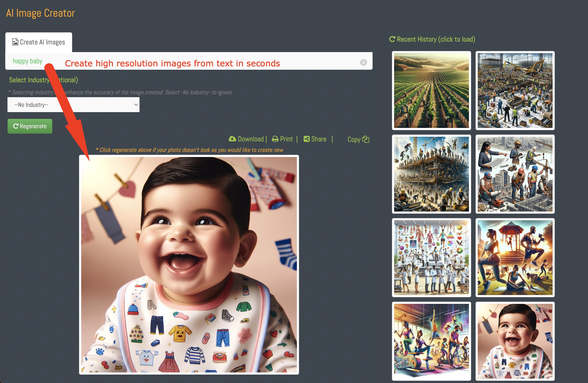Click the Recent History refresh icon

(x=392, y=39)
